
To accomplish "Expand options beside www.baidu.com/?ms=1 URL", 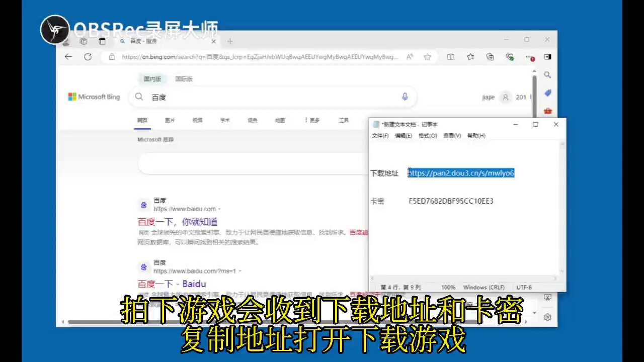I will [x=239, y=271].
